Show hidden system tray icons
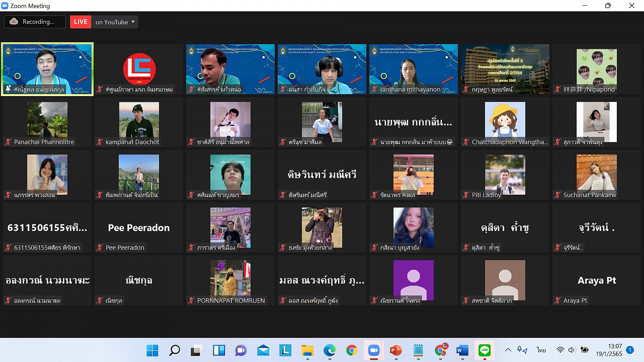644x362 pixels. [508, 350]
